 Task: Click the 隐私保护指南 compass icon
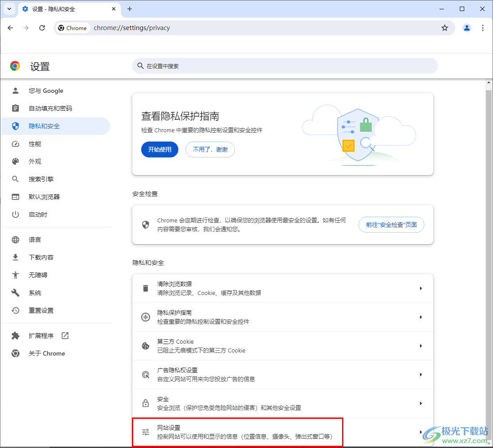(146, 317)
